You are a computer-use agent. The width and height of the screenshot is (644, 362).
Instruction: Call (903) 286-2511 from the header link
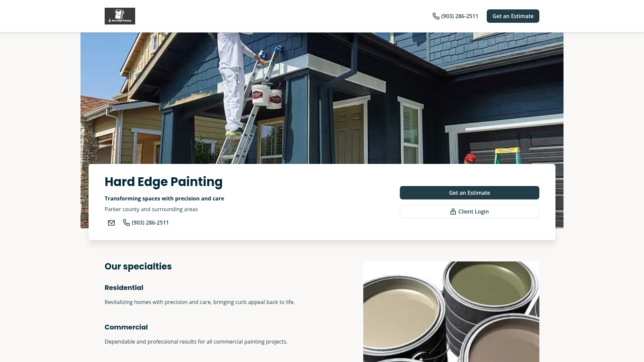tap(455, 16)
